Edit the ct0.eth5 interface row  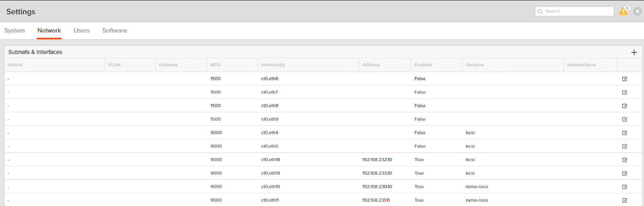click(x=625, y=146)
